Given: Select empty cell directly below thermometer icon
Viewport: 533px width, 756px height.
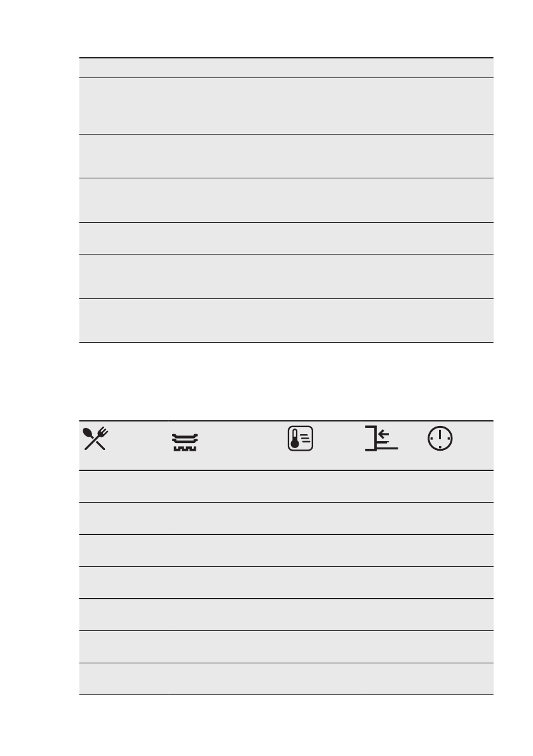Looking at the screenshot, I should click(x=323, y=486).
